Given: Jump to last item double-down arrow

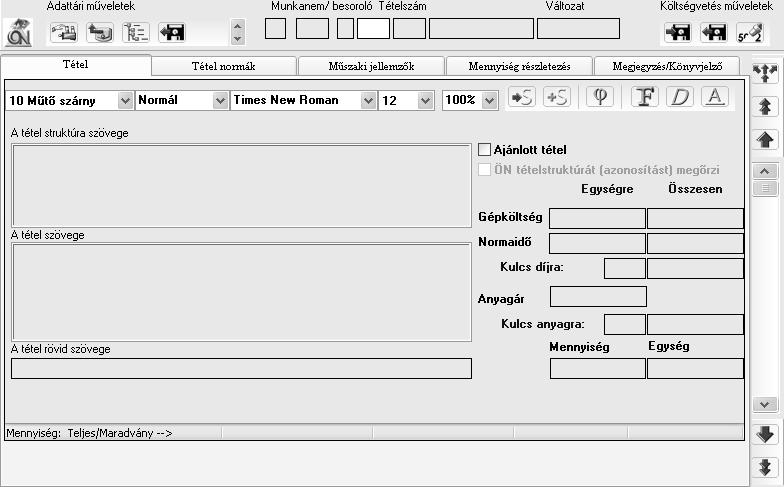Looking at the screenshot, I should [766, 468].
